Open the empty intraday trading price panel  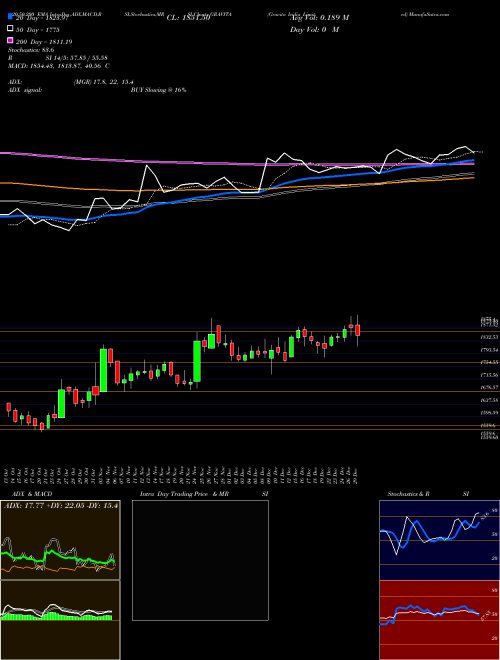[200, 560]
